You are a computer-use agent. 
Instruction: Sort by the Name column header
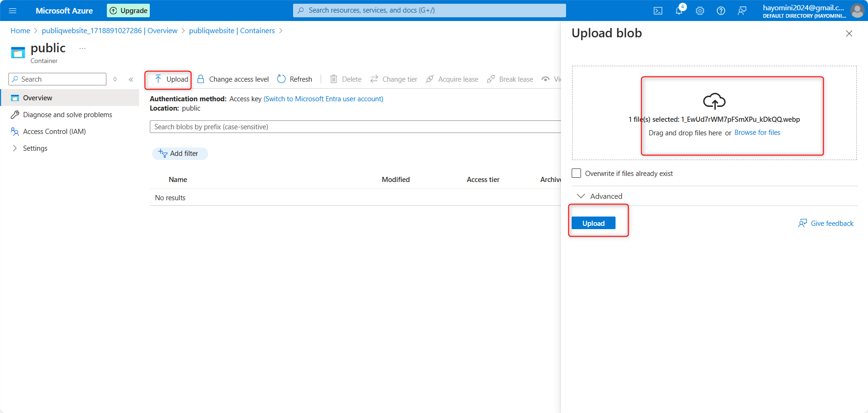[x=178, y=180]
